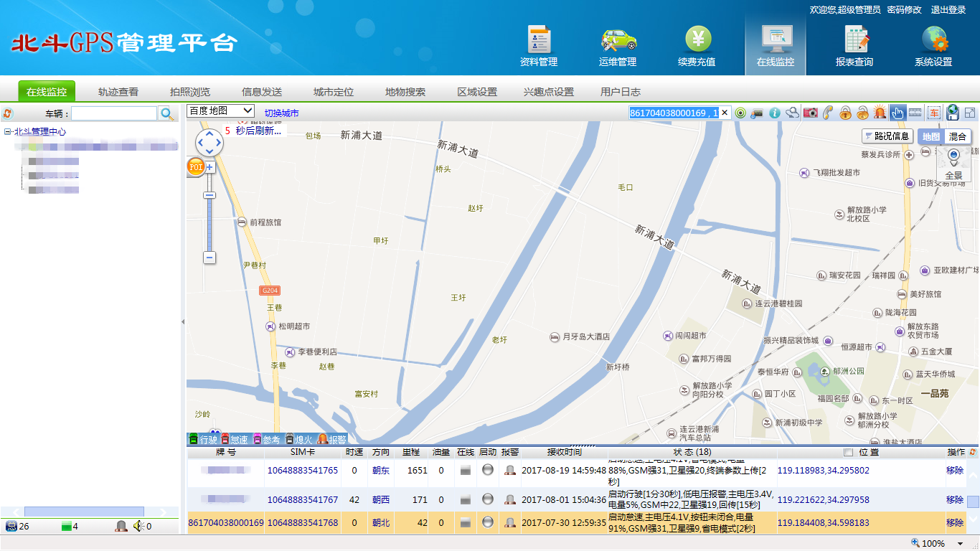Click 退出登录 logout link

point(948,10)
